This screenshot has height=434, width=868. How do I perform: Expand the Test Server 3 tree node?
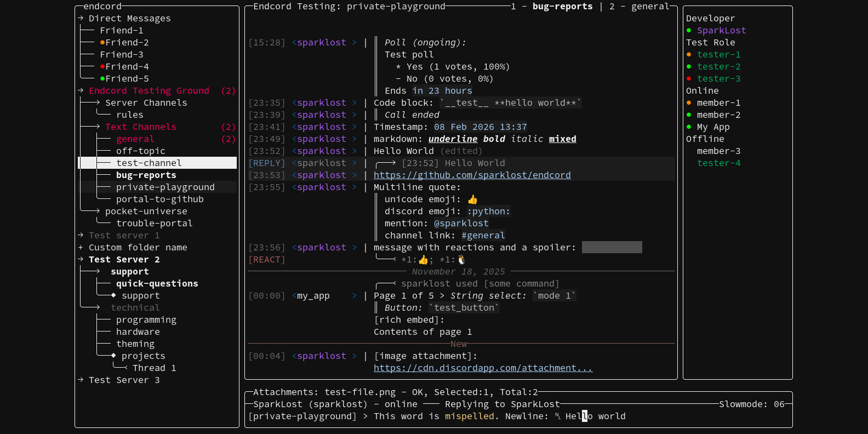[81, 380]
